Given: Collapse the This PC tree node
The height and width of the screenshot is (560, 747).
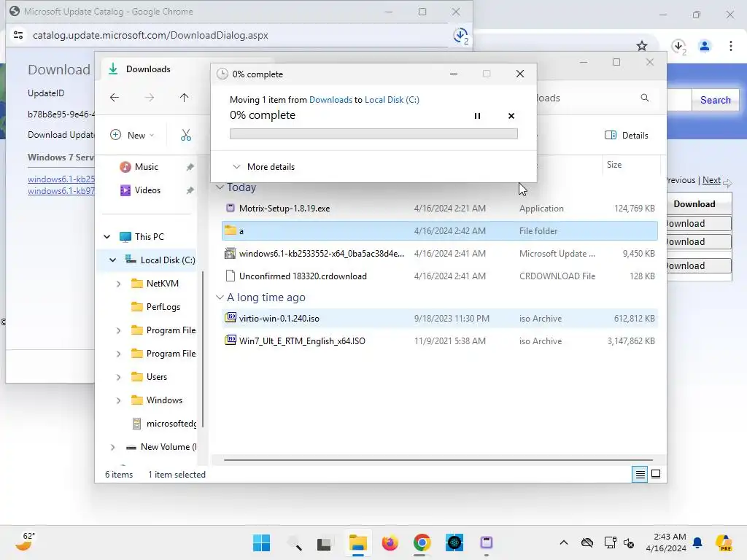Looking at the screenshot, I should (107, 237).
